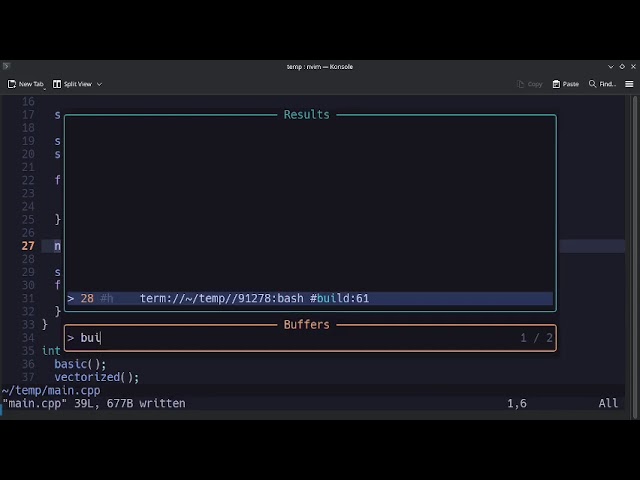640x480 pixels.
Task: Click line number 36 in gutter
Action: [28, 364]
